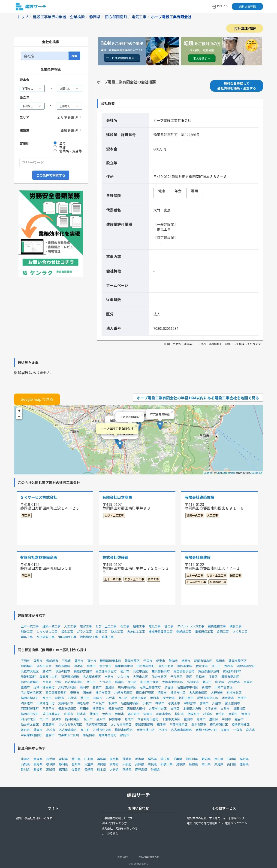Click the 転職 job change banner
The width and height of the screenshot is (277, 868).
[x=221, y=51]
